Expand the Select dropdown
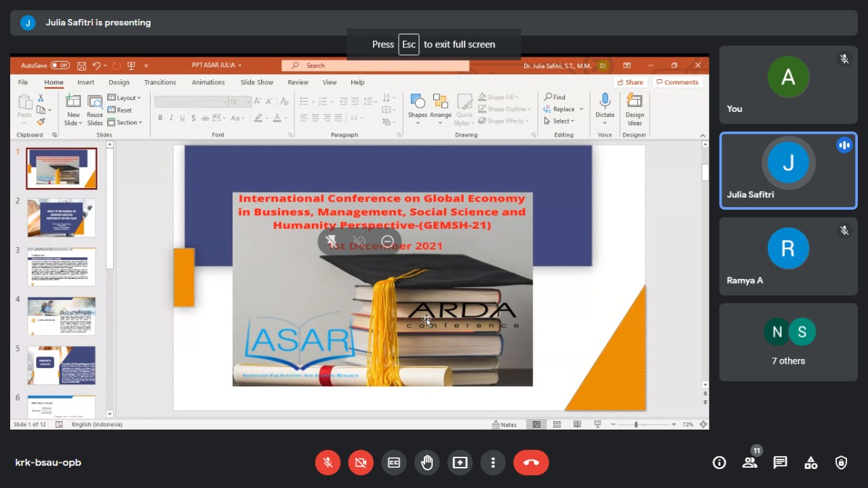This screenshot has height=488, width=868. [559, 121]
